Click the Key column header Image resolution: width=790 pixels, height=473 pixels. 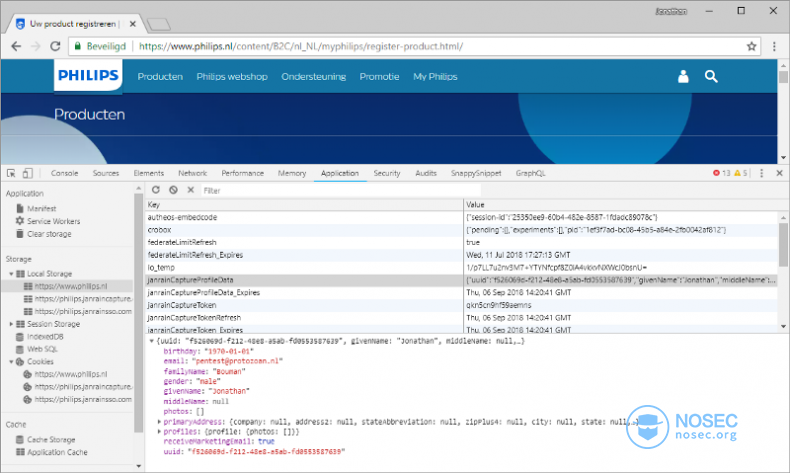[304, 205]
